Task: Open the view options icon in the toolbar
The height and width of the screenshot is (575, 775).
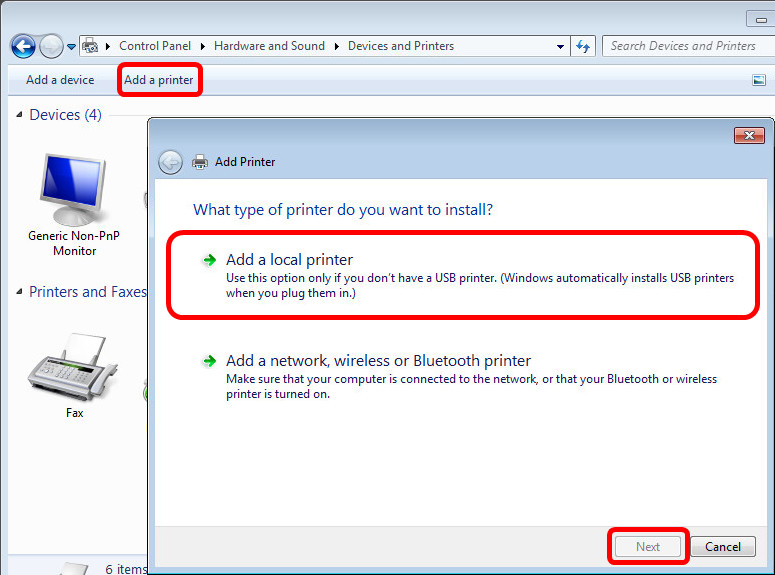Action: (758, 80)
